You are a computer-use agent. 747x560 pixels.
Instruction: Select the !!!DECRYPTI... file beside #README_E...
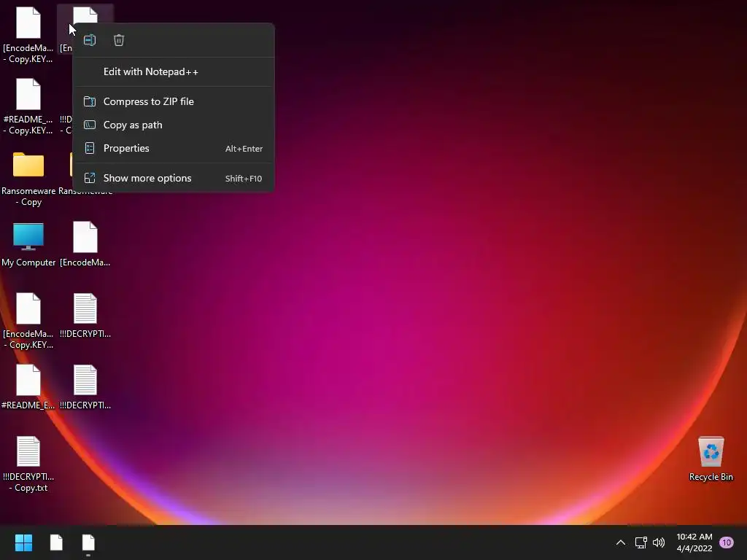85,387
